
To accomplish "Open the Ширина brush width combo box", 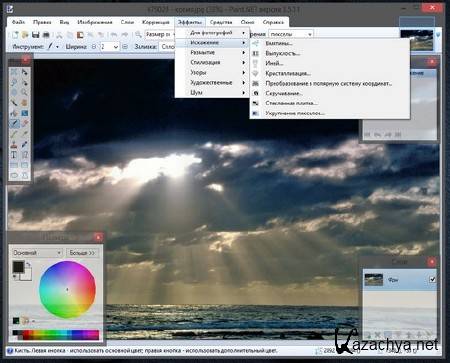I will click(110, 47).
